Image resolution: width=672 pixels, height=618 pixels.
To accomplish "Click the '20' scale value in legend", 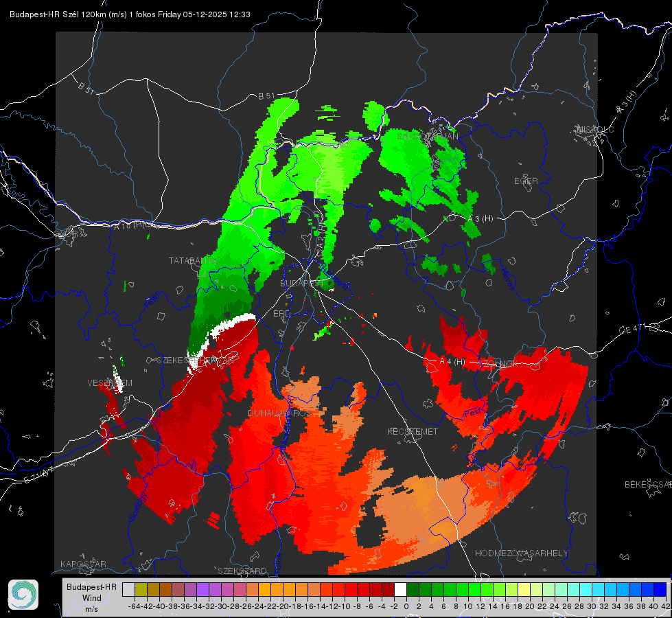I will (530, 606).
